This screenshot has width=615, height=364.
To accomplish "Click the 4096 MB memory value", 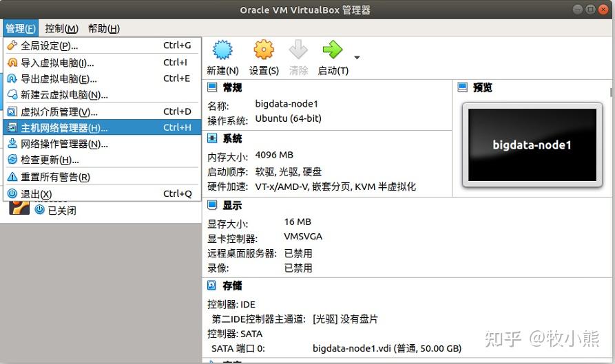I will click(x=274, y=155).
